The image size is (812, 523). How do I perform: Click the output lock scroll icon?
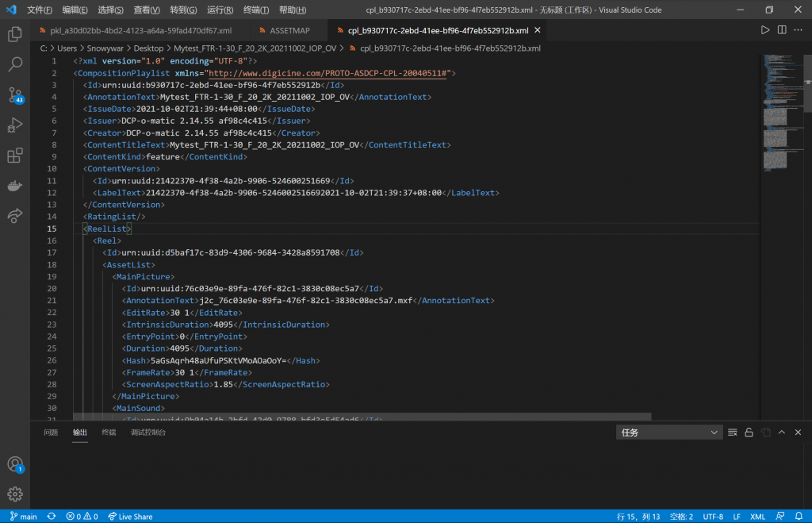pyautogui.click(x=749, y=433)
